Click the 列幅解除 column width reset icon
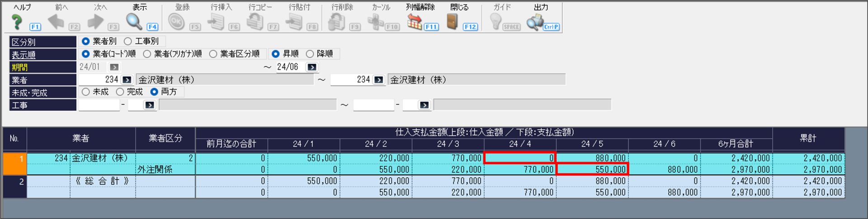 (414, 21)
